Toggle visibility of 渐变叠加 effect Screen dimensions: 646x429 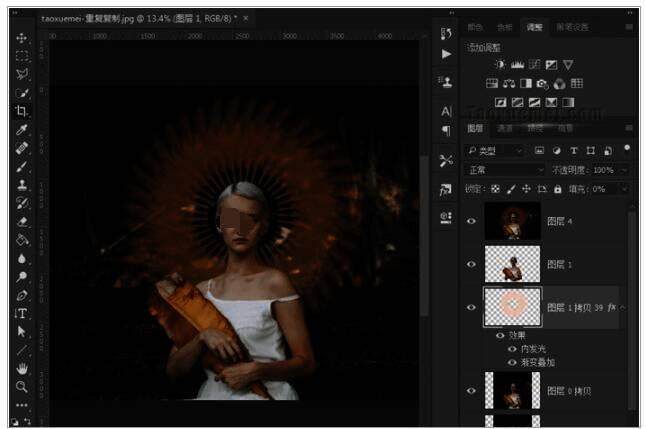click(x=512, y=363)
